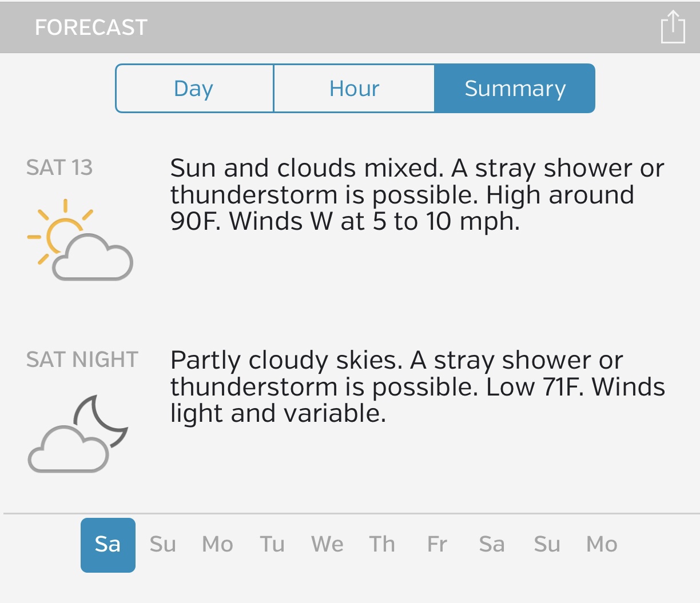Select the unhighlighted Sa after Fr
Screen dimensions: 700x603
[492, 545]
